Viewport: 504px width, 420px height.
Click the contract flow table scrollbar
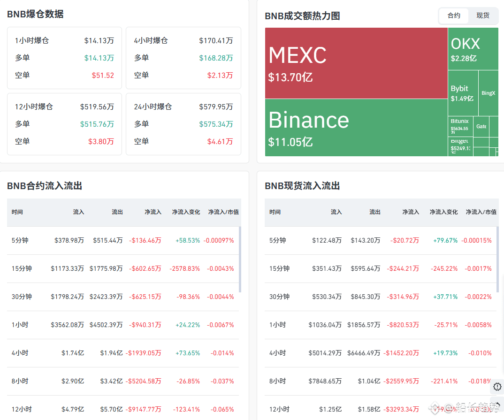[240, 259]
